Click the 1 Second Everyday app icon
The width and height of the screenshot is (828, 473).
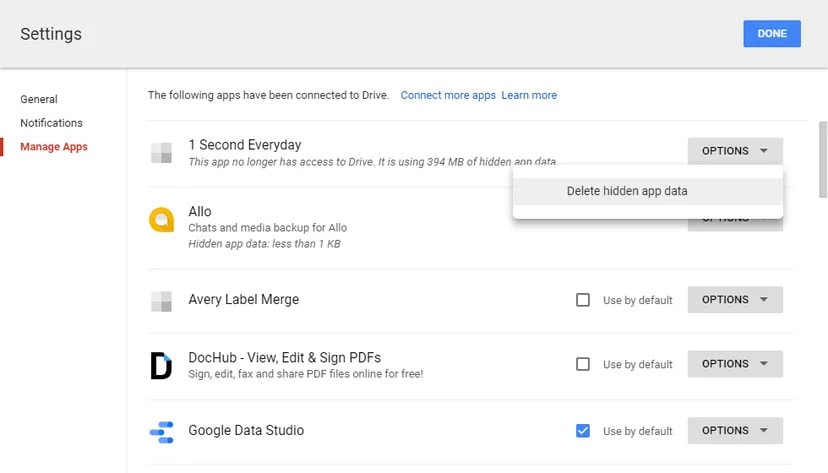161,153
